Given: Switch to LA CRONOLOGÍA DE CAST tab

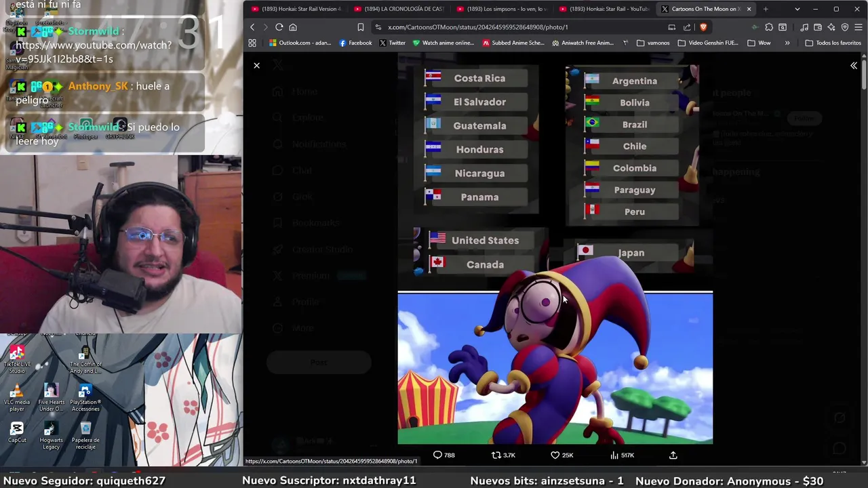Looking at the screenshot, I should tap(399, 9).
